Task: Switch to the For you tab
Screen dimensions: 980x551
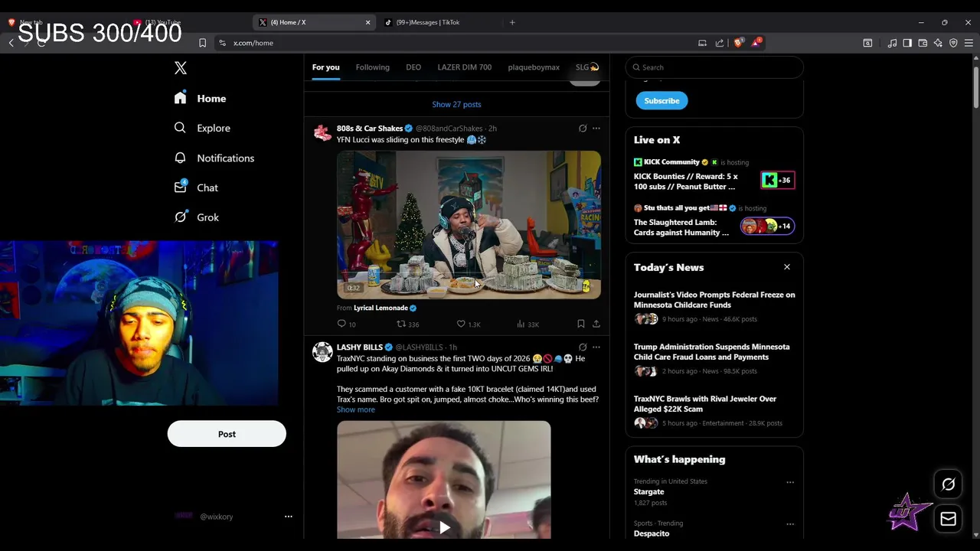Action: [325, 67]
